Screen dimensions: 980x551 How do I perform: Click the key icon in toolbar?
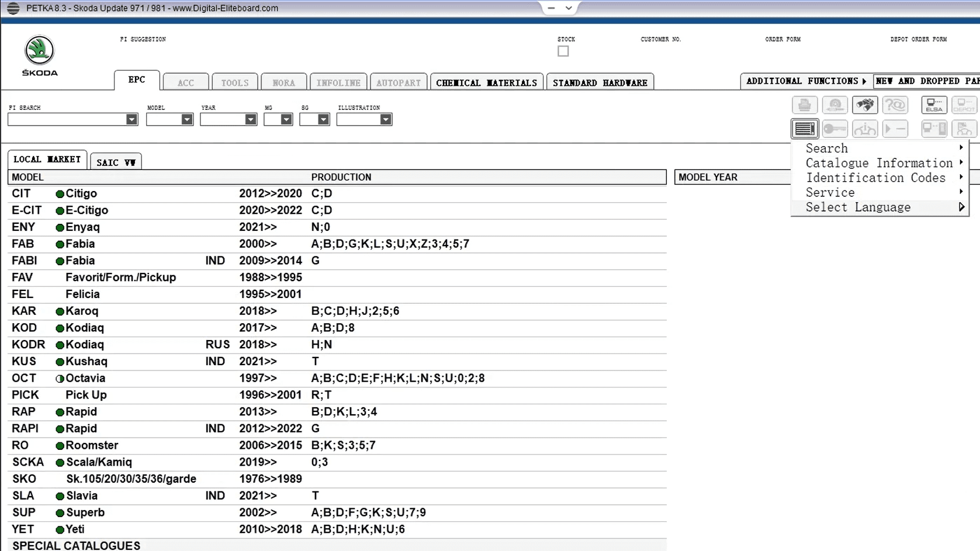click(x=835, y=129)
